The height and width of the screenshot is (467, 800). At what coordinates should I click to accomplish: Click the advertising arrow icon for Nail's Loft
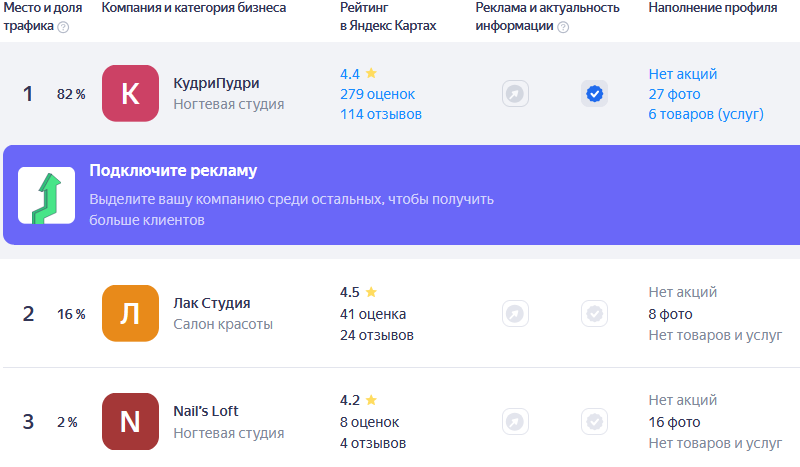tap(515, 422)
